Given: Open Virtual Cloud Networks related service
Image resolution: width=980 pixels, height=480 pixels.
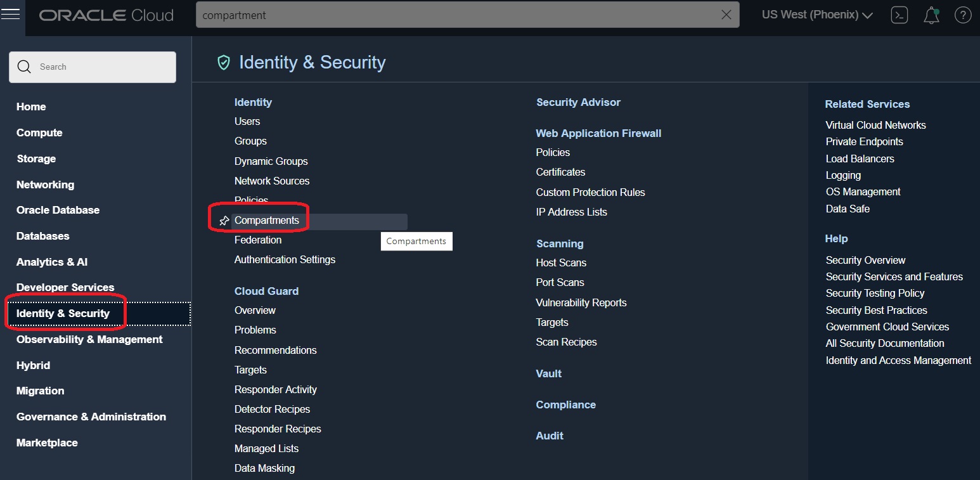Looking at the screenshot, I should (x=875, y=125).
